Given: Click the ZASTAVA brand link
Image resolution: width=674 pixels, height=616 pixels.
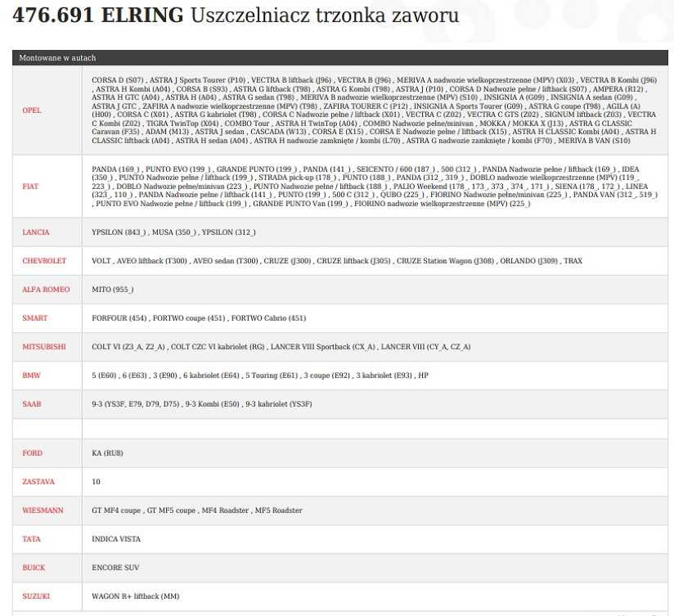Looking at the screenshot, I should pyautogui.click(x=38, y=482).
